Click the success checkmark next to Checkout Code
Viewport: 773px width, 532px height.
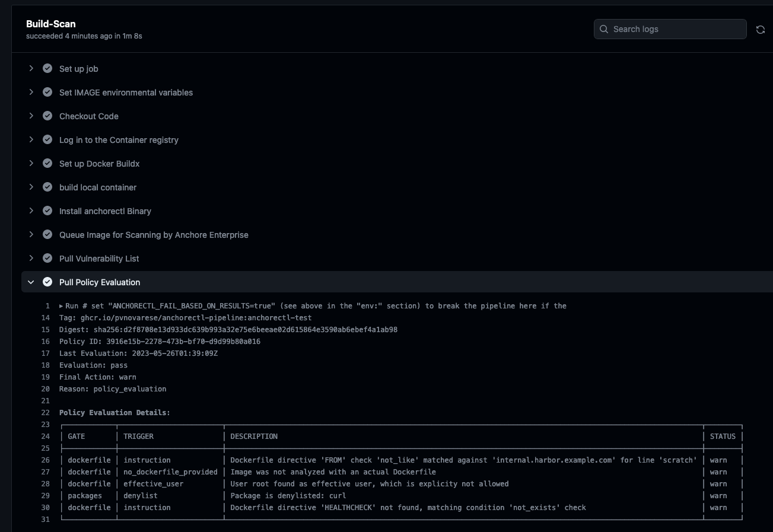pos(47,116)
